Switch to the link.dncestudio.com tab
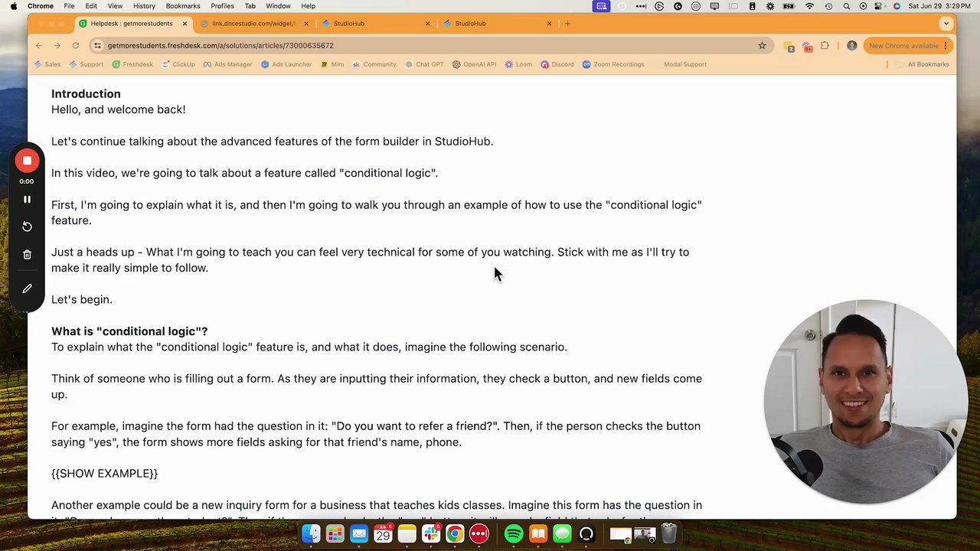The image size is (980, 551). [256, 24]
